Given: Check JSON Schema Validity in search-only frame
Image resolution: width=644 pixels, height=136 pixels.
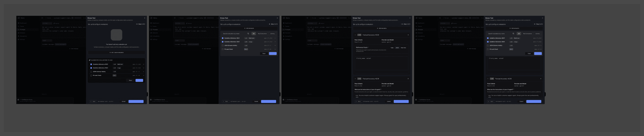Looking at the screenshot, I should coord(223,45).
